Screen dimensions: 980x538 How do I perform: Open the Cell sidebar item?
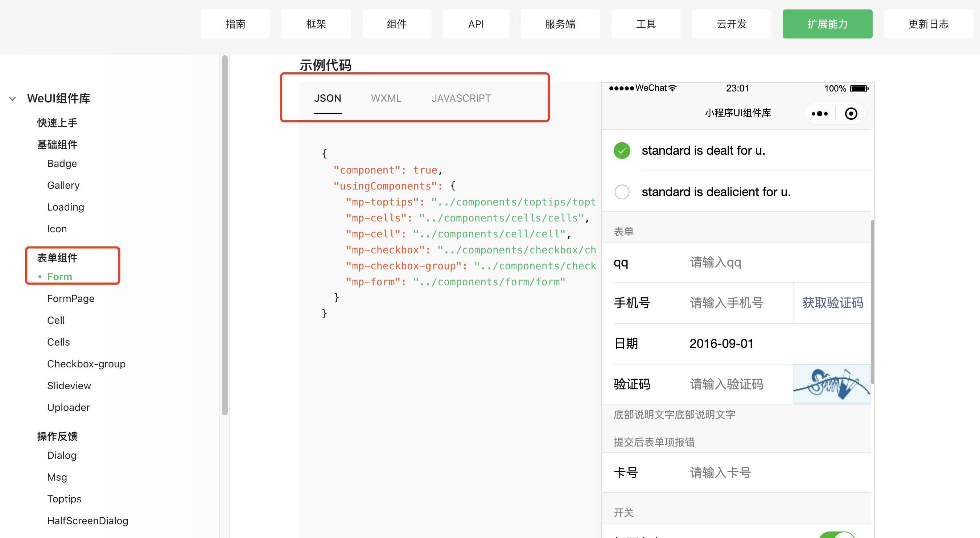(55, 320)
